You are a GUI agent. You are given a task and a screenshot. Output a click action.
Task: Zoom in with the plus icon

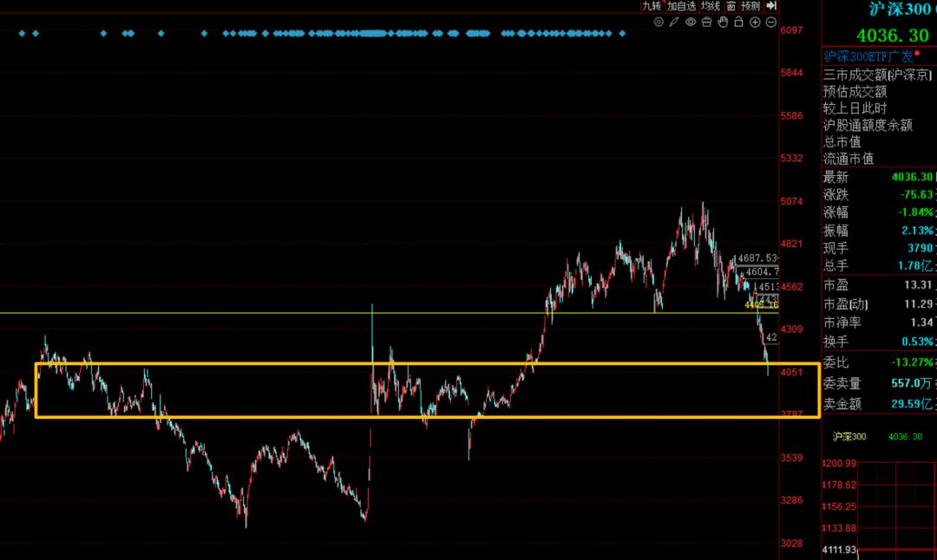pos(755,22)
